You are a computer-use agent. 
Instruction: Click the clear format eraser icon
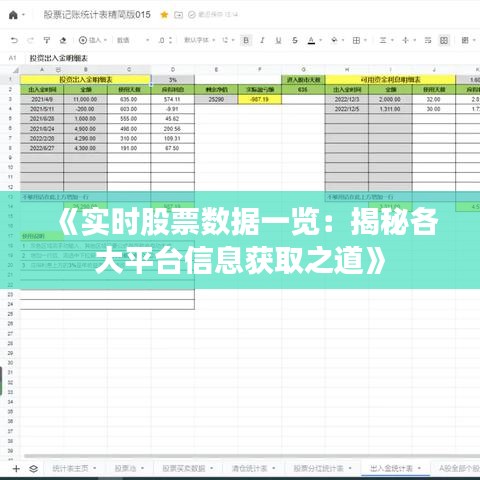[x=63, y=40]
